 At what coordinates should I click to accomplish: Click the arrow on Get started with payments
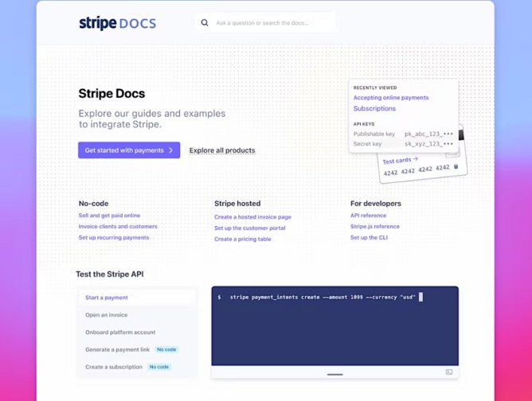[171, 150]
